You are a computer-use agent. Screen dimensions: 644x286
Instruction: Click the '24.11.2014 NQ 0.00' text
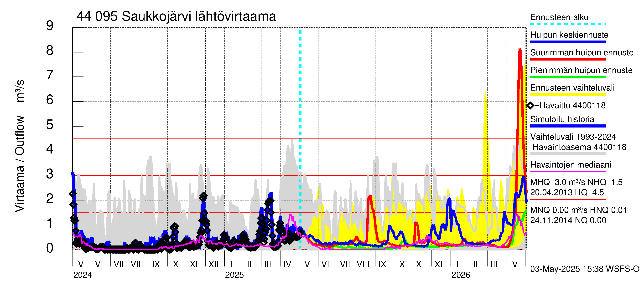tap(568, 220)
